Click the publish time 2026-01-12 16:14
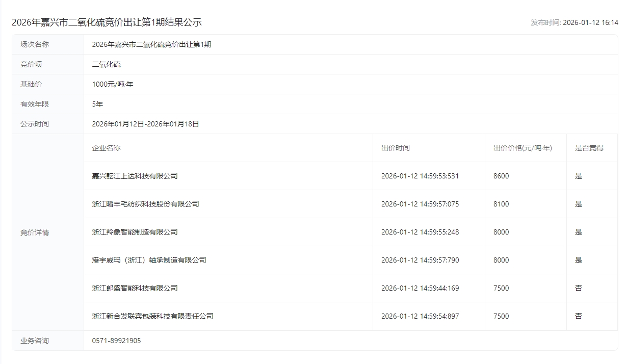This screenshot has height=364, width=627. click(590, 22)
